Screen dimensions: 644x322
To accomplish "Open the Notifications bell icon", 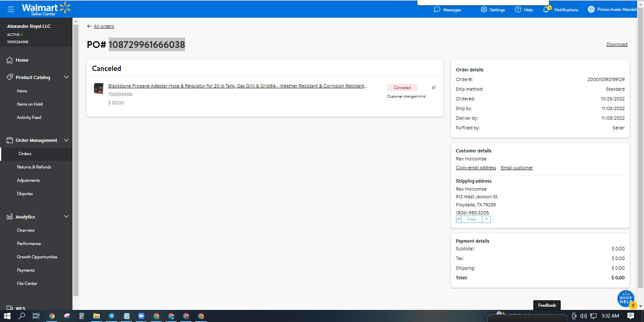I will [546, 9].
